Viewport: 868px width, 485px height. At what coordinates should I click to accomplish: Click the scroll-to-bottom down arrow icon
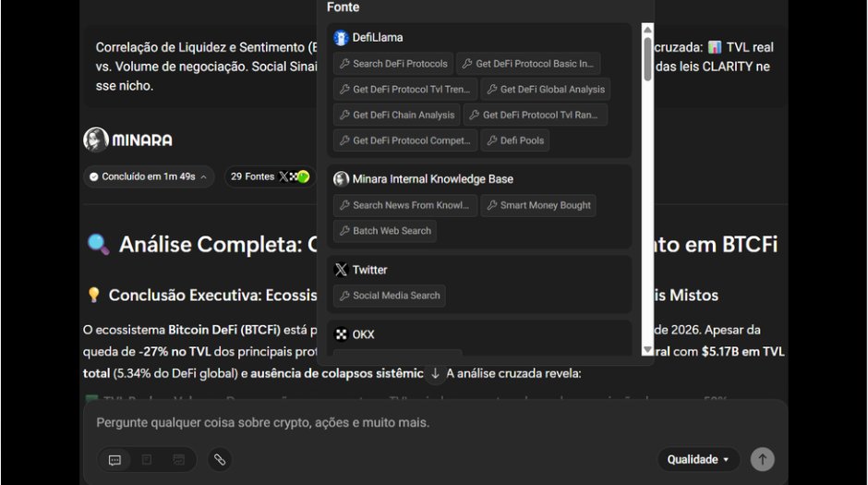(x=435, y=374)
